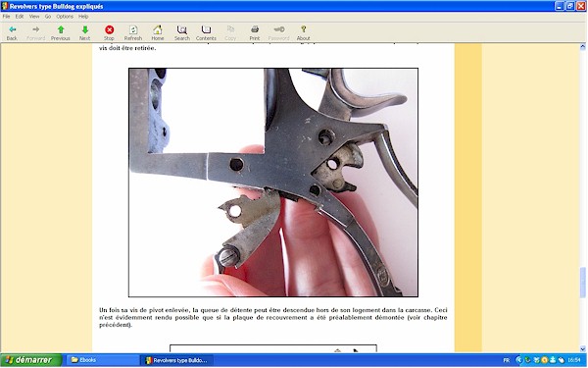
Task: Open the Help menu
Action: click(x=83, y=17)
